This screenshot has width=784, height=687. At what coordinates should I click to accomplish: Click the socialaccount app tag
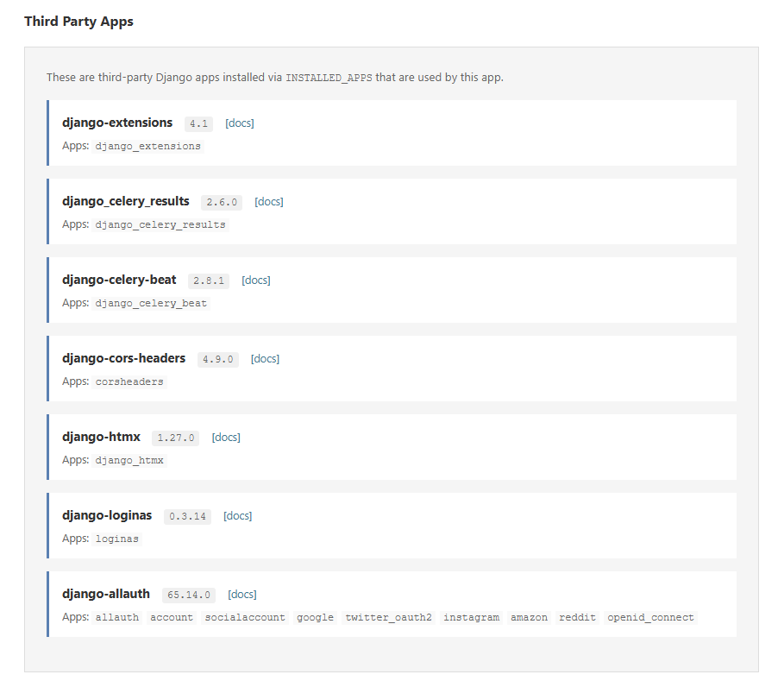coord(244,617)
